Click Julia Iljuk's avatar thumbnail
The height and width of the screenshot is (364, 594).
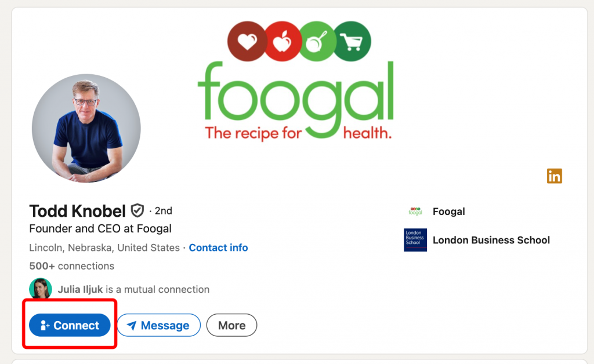(x=40, y=289)
